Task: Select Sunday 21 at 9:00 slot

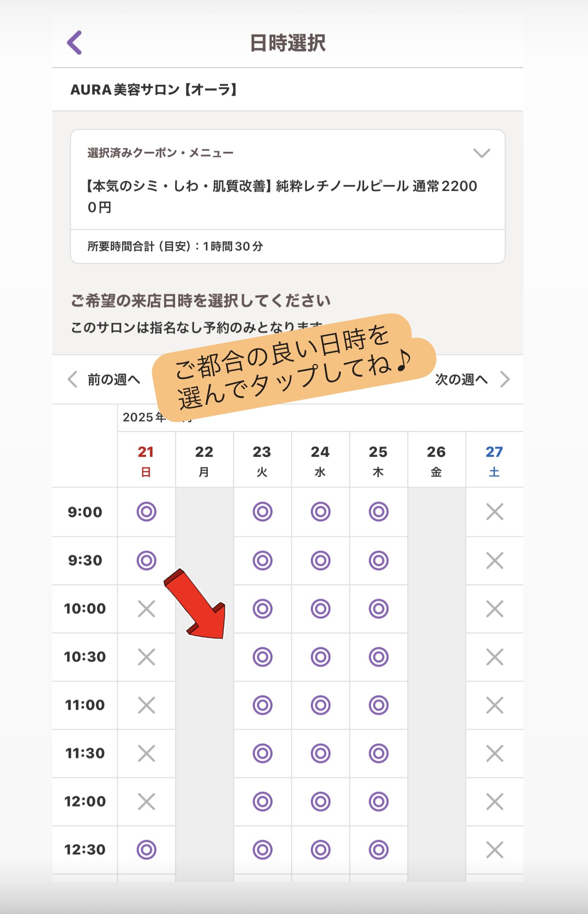Action: [146, 511]
